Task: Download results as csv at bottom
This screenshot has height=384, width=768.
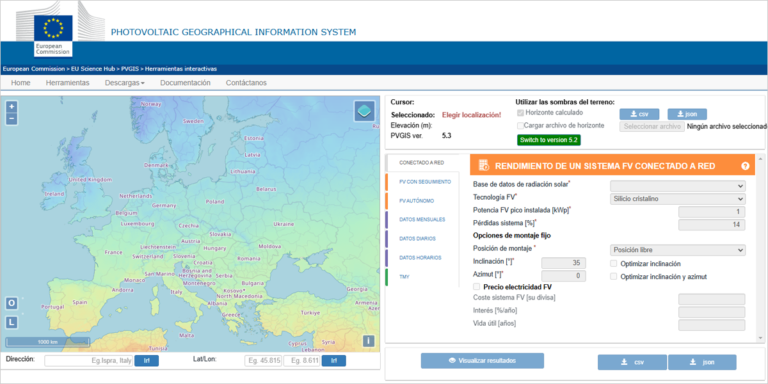Action: coord(632,362)
